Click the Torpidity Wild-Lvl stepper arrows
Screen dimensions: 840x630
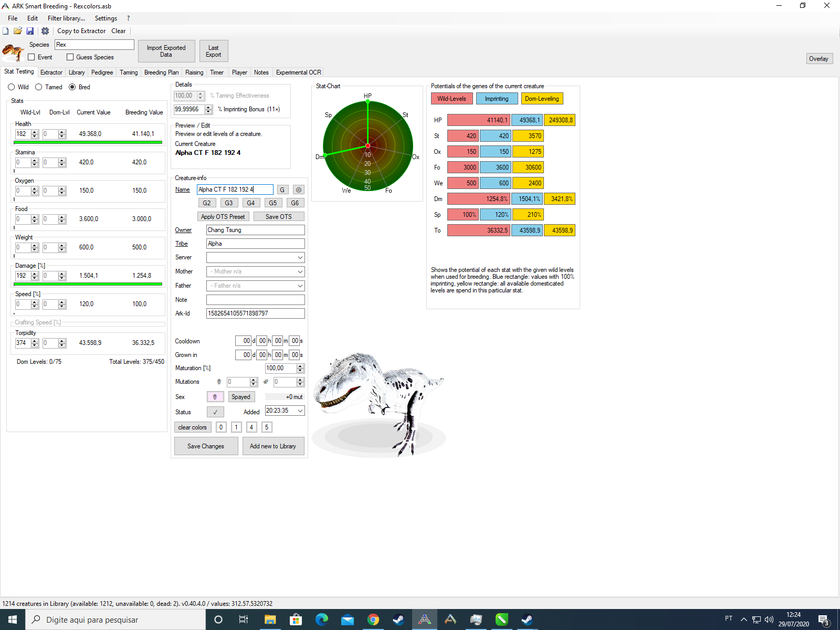[x=35, y=343]
